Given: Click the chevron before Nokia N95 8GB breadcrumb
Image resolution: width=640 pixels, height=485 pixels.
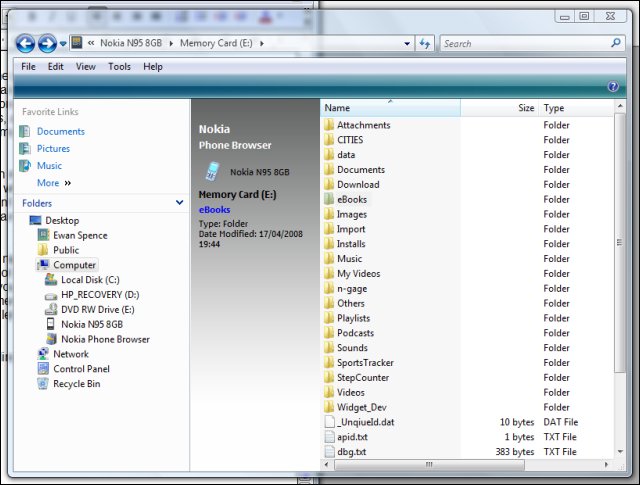Looking at the screenshot, I should (x=91, y=43).
